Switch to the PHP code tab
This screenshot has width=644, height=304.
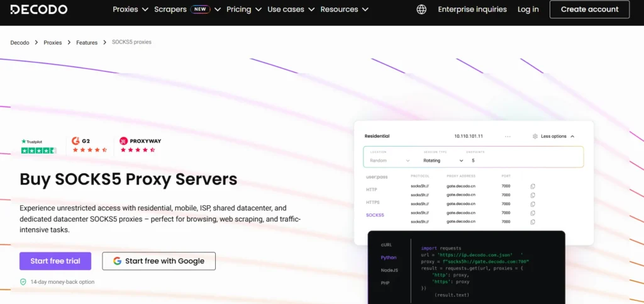click(385, 283)
